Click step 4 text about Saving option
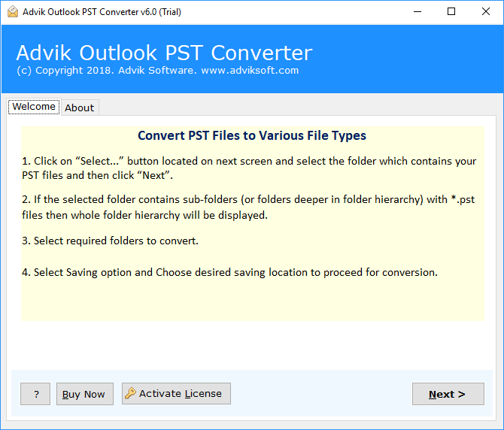Viewport: 504px width, 430px height. 230,272
